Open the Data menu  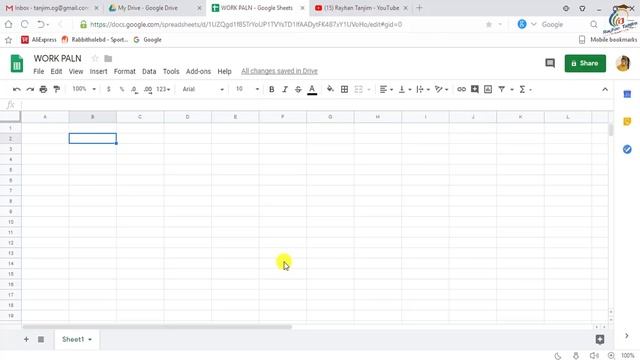(x=149, y=71)
